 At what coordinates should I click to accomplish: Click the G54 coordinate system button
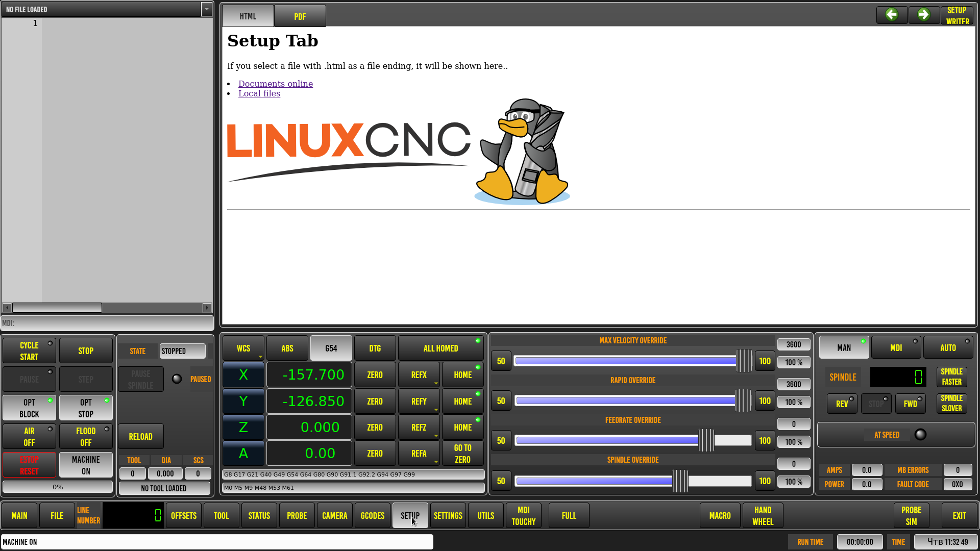[x=331, y=348]
